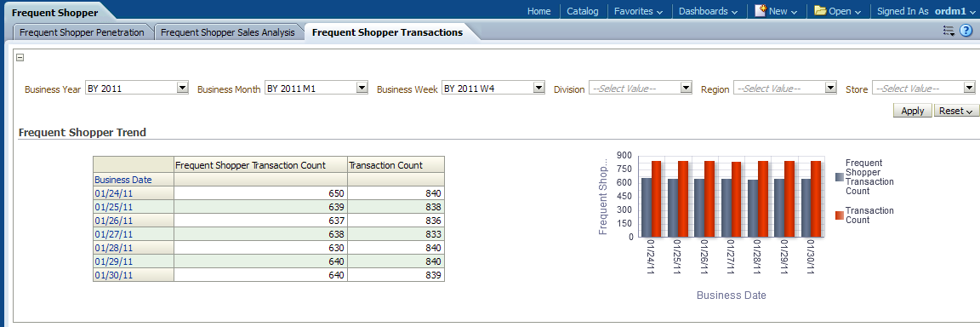Click the red chart bar for 01/24/11
The height and width of the screenshot is (327, 980).
[656, 198]
